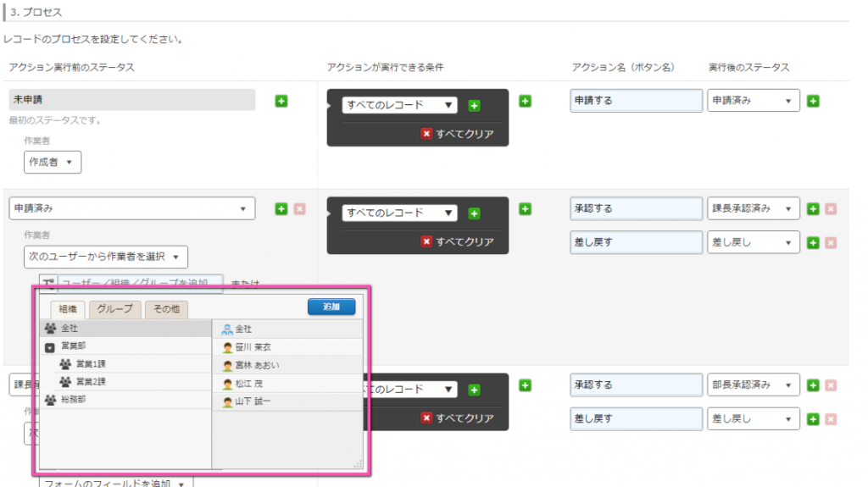
Task: Choose user 山下 誠一 from member list
Action: 288,401
